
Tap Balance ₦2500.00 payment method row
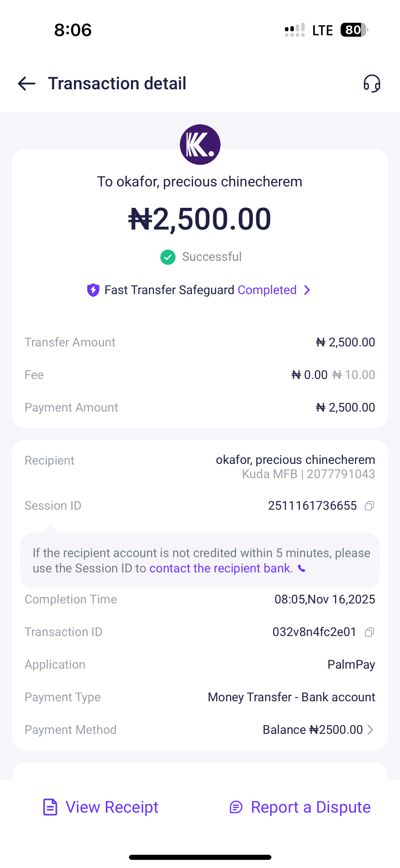click(312, 730)
